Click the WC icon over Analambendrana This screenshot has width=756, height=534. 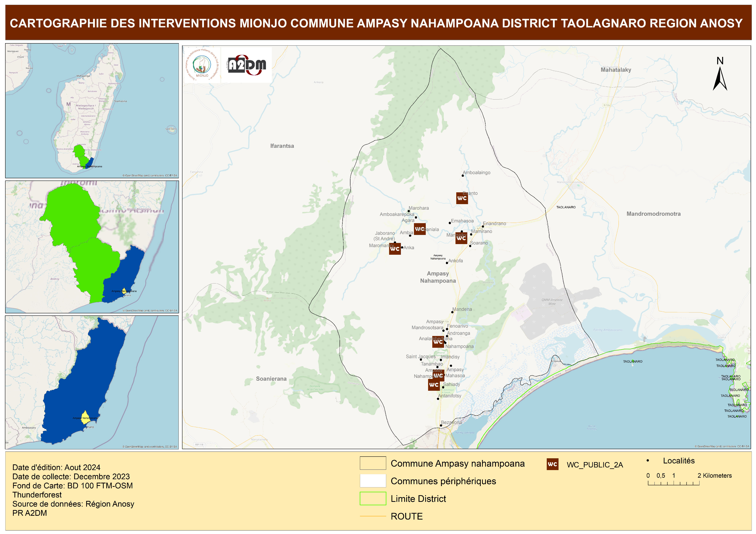click(438, 342)
